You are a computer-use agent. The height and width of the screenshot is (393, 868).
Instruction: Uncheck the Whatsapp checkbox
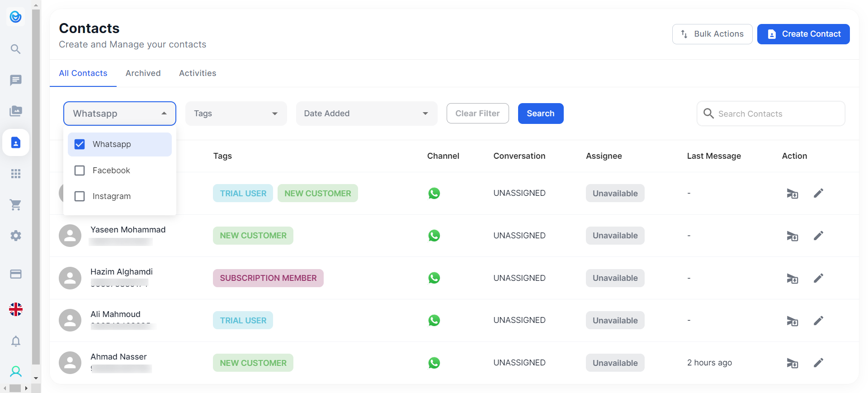pyautogui.click(x=80, y=144)
